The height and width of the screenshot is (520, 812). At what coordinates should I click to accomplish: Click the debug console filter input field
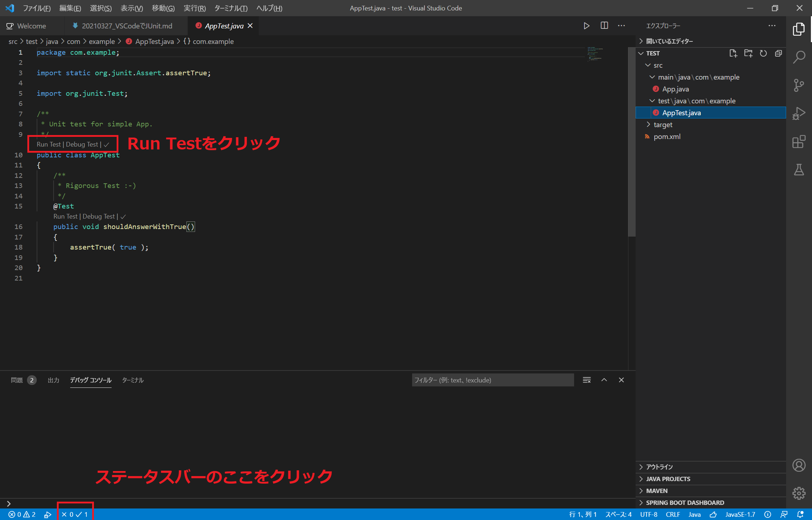(x=492, y=380)
